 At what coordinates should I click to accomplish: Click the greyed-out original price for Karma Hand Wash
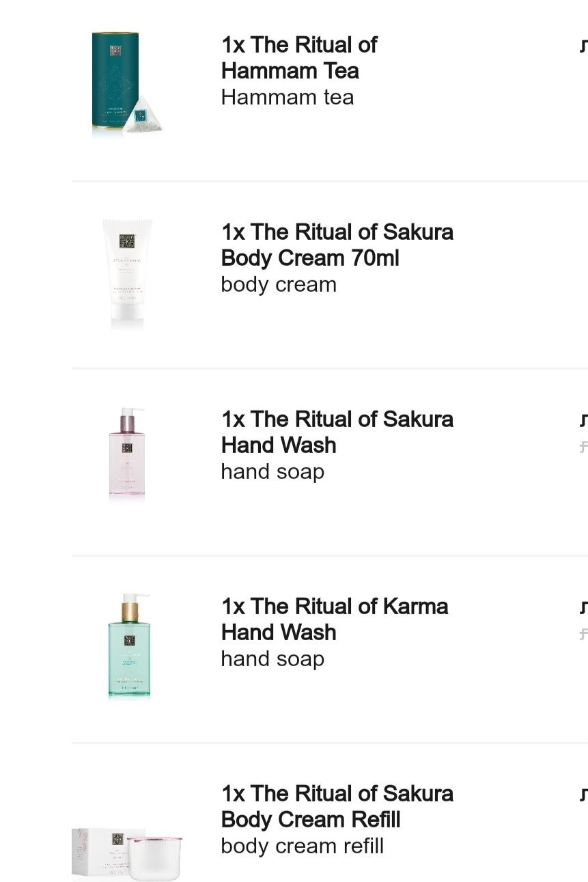click(x=583, y=635)
